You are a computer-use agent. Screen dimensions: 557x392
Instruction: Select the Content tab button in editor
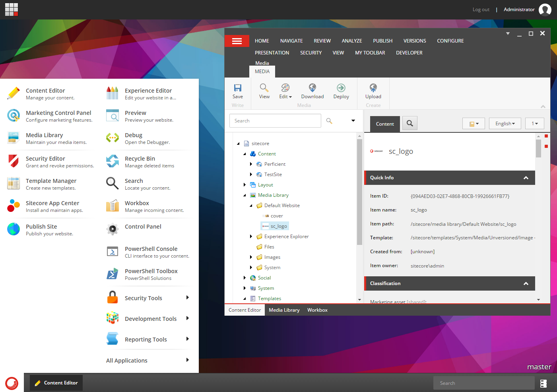coord(385,124)
